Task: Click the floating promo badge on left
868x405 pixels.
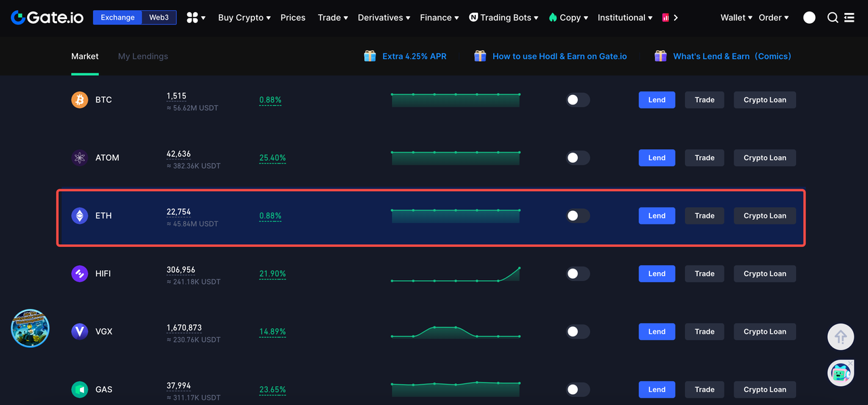Action: click(31, 328)
